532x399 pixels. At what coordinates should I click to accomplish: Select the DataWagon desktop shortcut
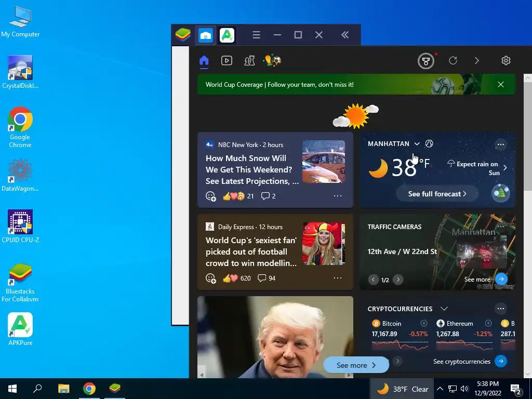(20, 176)
